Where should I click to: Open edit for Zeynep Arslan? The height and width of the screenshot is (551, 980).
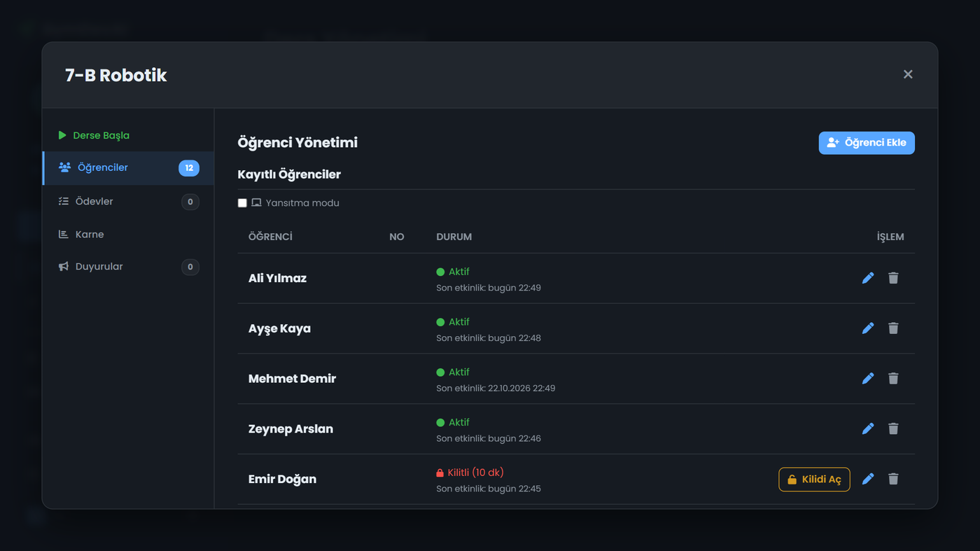(x=868, y=428)
